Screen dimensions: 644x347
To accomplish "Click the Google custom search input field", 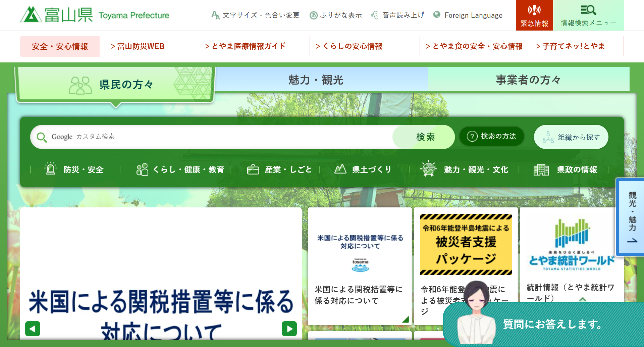I will (x=218, y=137).
